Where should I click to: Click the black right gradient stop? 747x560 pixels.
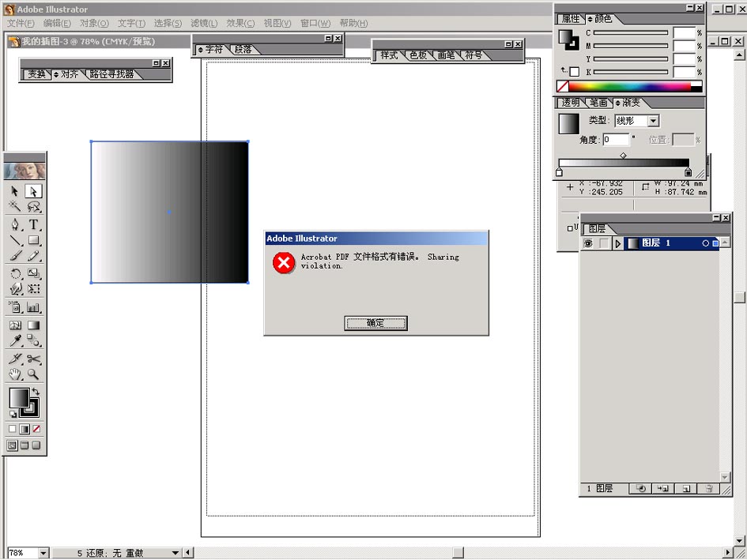tap(688, 172)
